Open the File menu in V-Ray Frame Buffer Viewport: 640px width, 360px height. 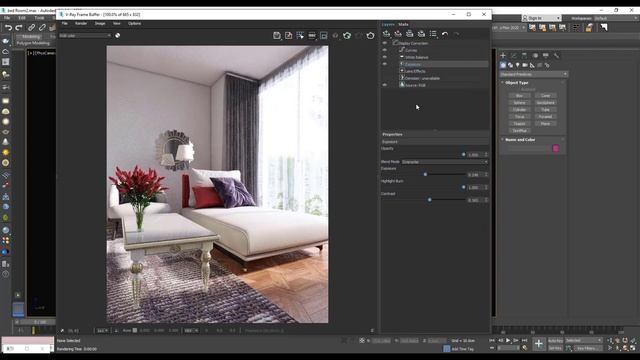click(x=64, y=23)
